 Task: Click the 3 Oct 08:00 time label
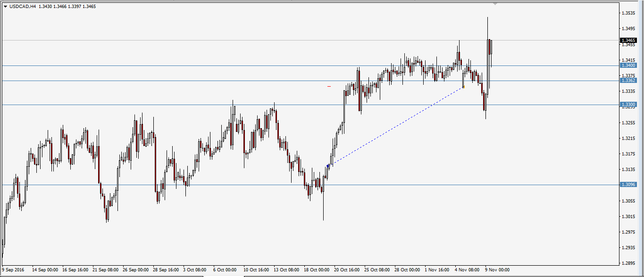195,270
